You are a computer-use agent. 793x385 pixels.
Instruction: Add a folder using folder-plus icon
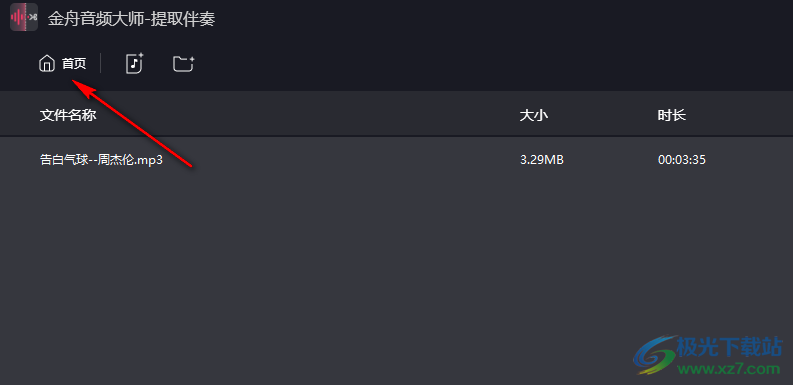(x=184, y=64)
